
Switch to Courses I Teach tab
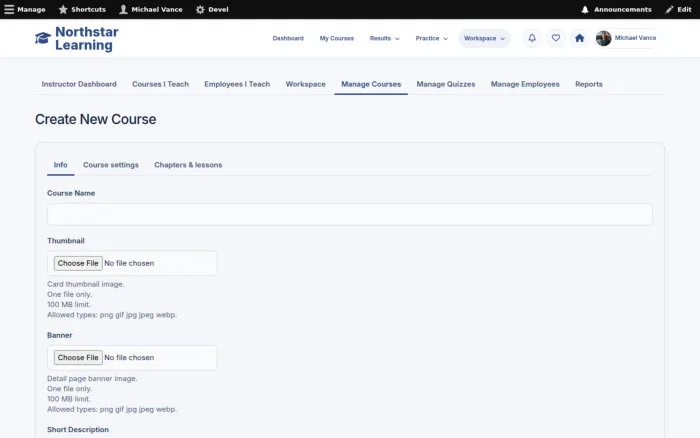click(160, 84)
